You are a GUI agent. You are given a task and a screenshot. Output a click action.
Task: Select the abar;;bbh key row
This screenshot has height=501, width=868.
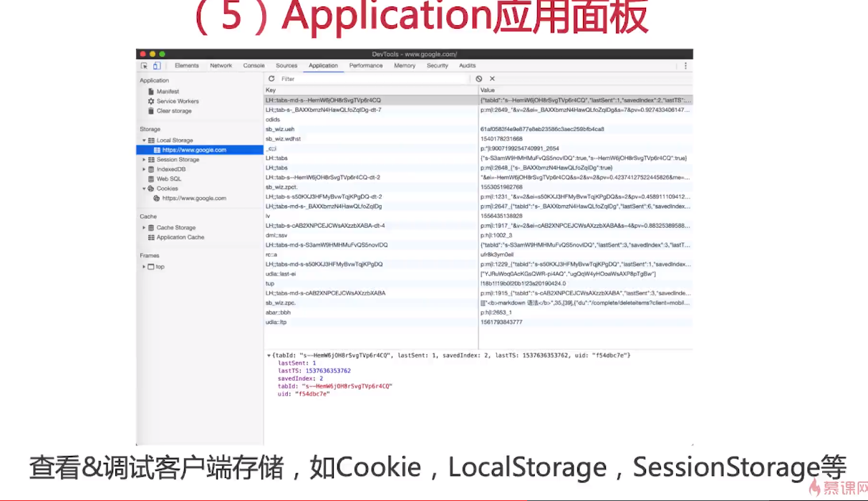(478, 312)
